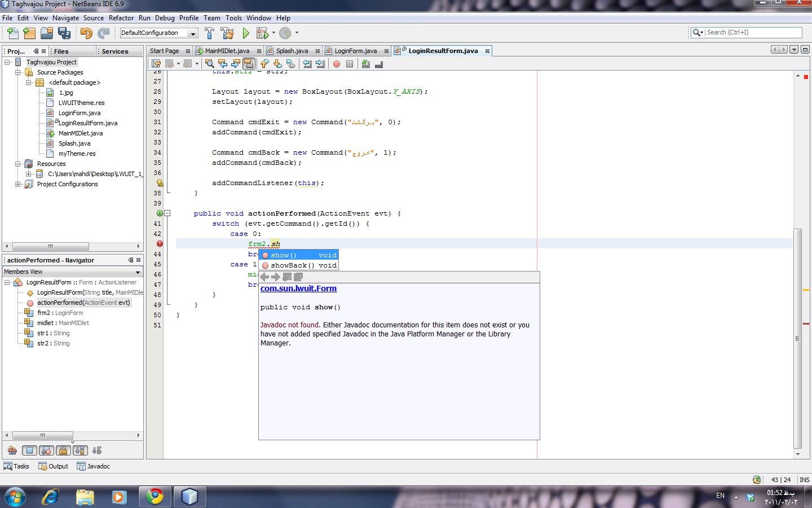
Task: Switch to the MainMIDlet.java tab
Action: click(227, 51)
